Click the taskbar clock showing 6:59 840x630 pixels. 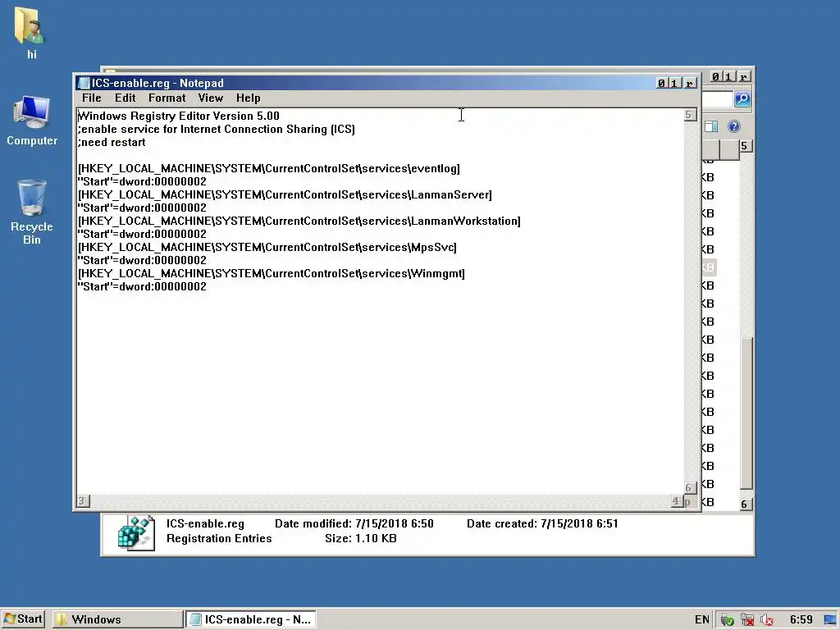(801, 620)
